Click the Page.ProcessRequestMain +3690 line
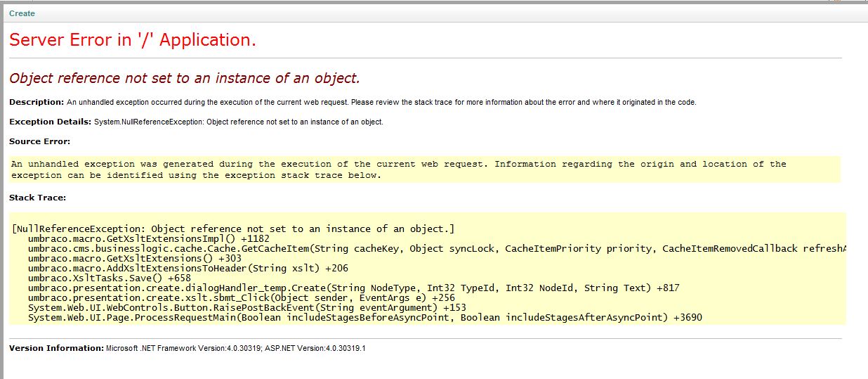Image resolution: width=868 pixels, height=379 pixels. pos(365,317)
